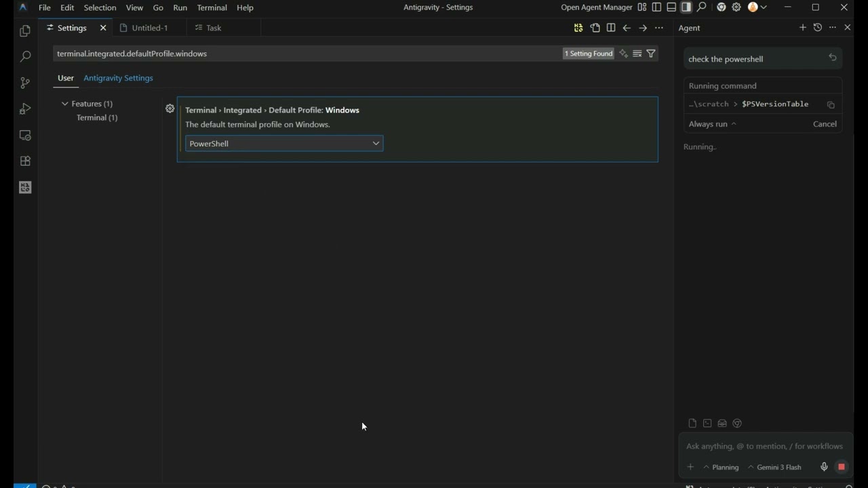Screen dimensions: 868x488
Task: Open the settings gear in title bar
Action: point(736,7)
